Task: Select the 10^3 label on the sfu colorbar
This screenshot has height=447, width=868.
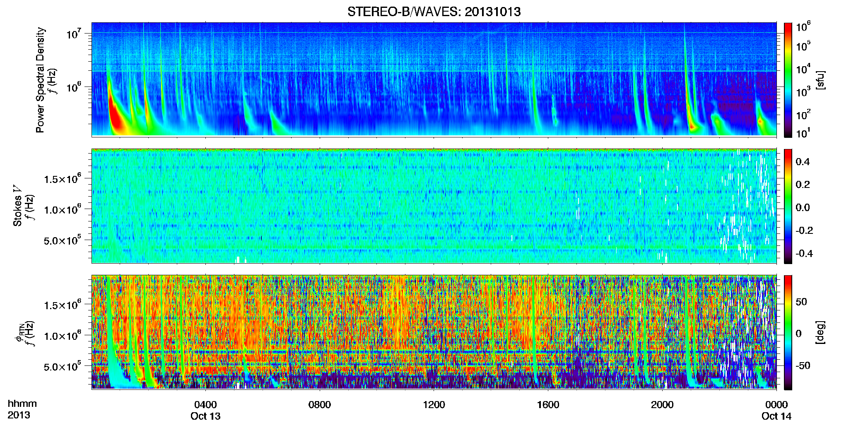Action: point(803,91)
